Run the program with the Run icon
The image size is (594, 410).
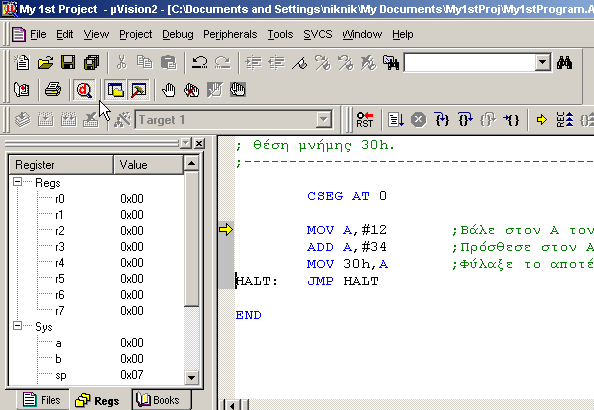pos(396,120)
